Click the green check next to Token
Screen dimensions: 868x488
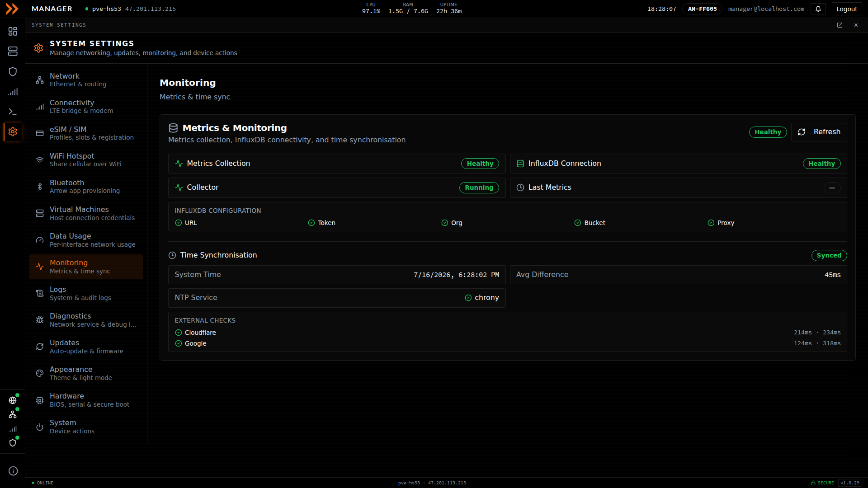(x=311, y=223)
